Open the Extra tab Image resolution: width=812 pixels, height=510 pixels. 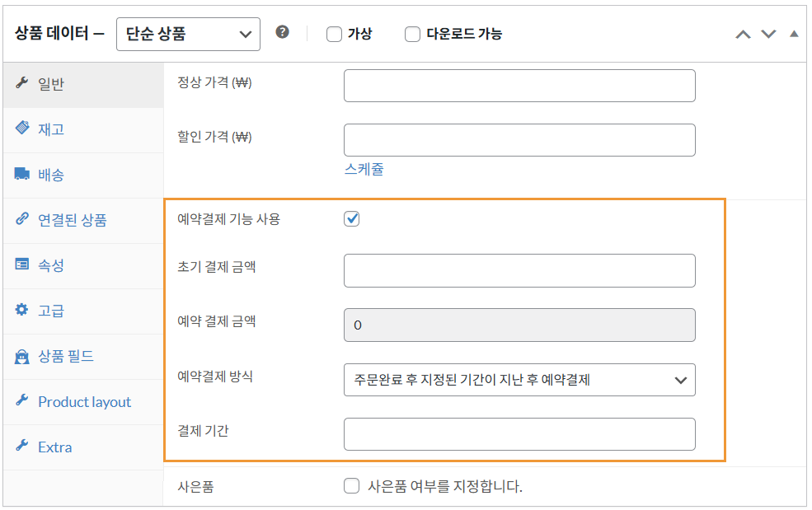(x=54, y=447)
